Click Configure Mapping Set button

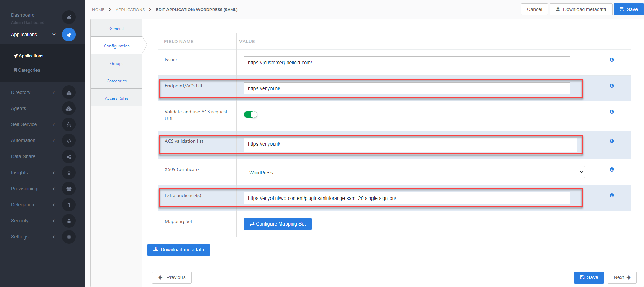click(278, 224)
